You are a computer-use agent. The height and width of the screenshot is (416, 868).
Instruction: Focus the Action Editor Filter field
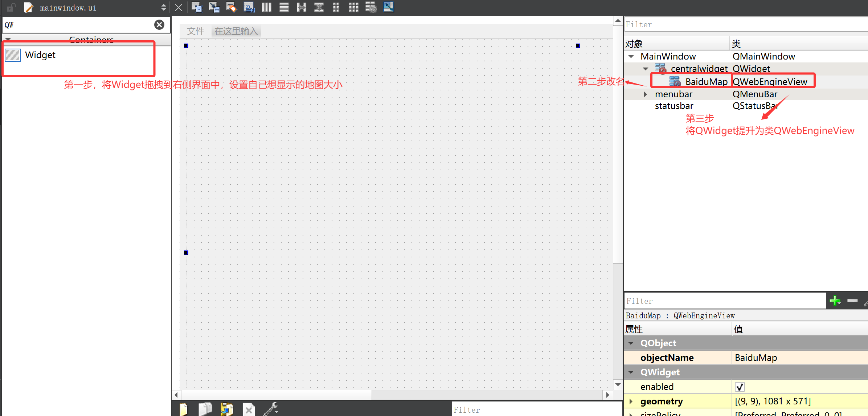click(x=537, y=409)
